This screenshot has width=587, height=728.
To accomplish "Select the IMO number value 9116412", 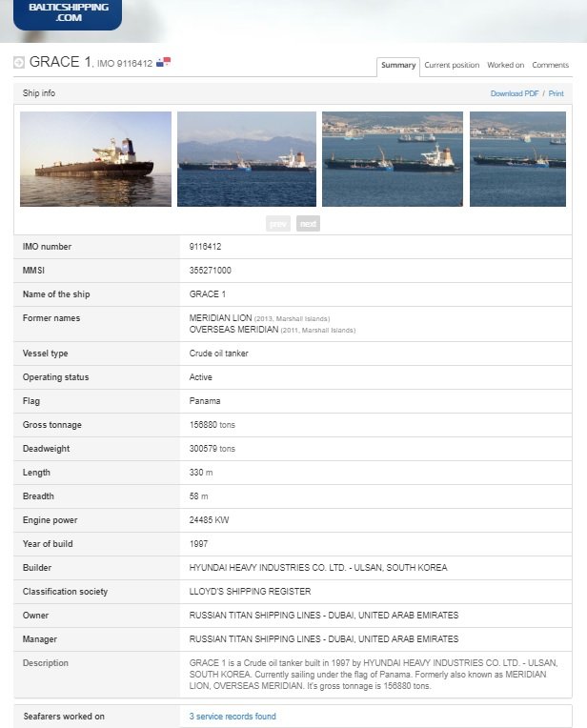I will coord(205,247).
